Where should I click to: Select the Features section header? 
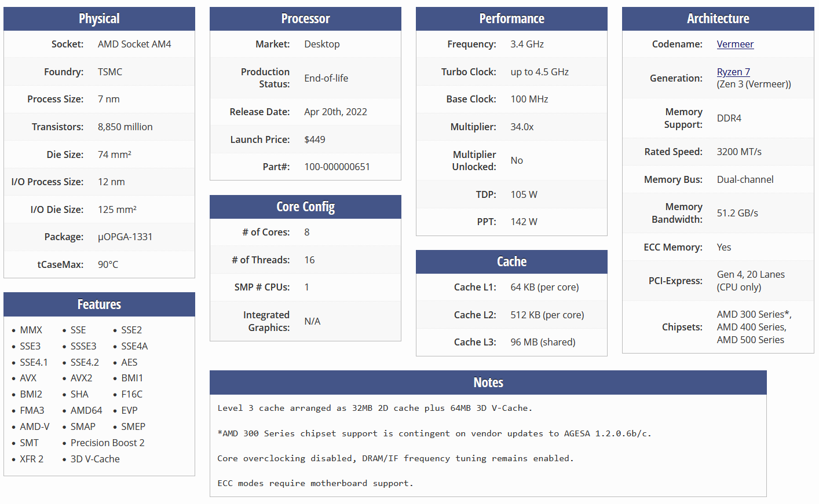click(99, 304)
